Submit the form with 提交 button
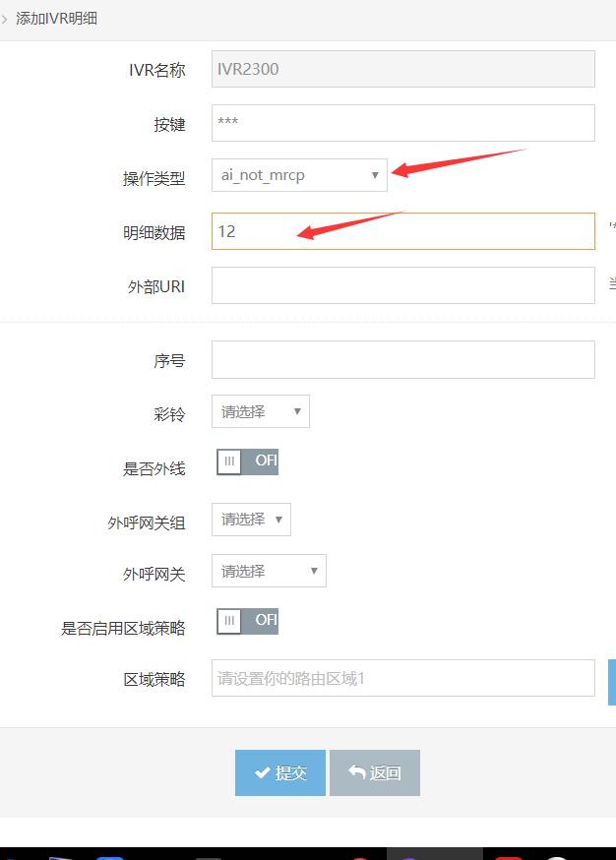 280,772
